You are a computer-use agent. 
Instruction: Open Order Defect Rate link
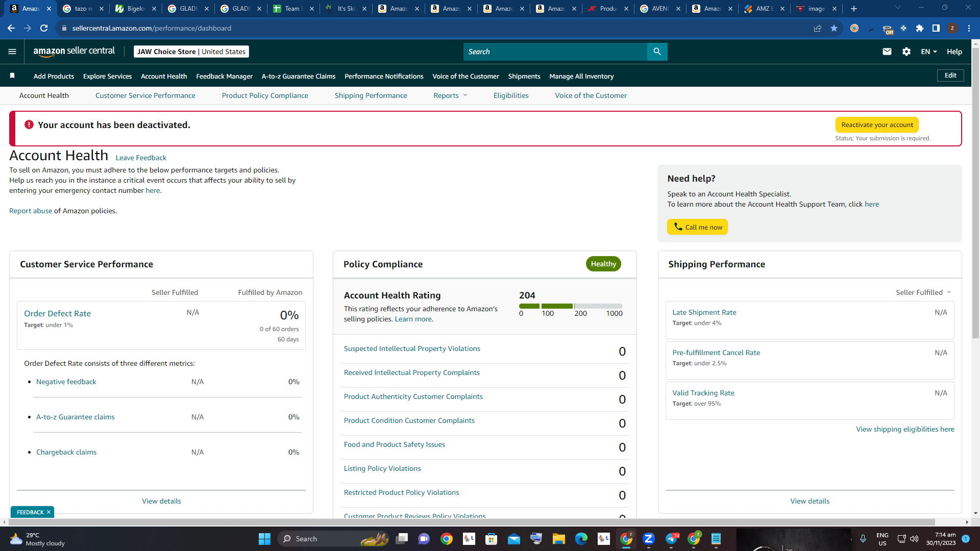[57, 313]
